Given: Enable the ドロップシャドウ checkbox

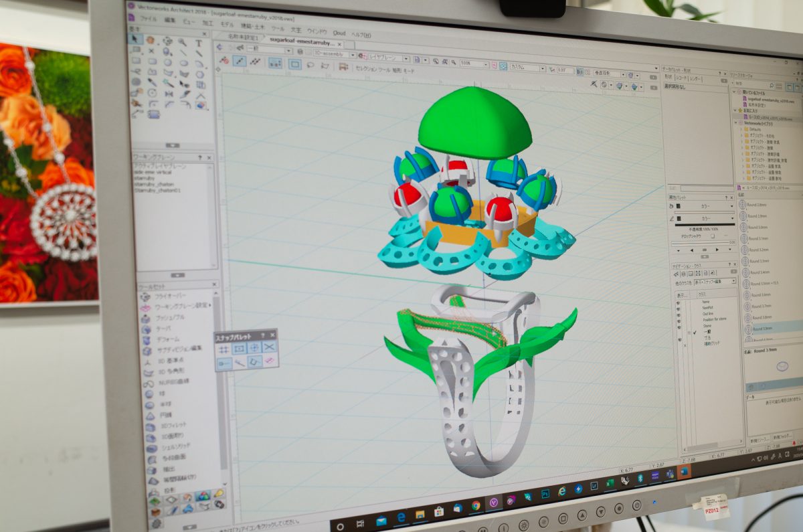Looking at the screenshot, I should [713, 236].
